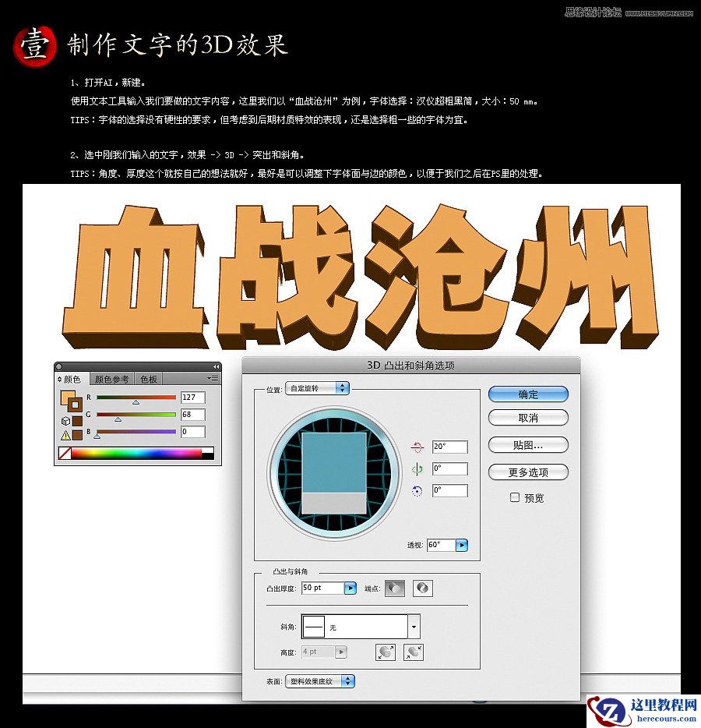
Task: Click the 贴图 map art button
Action: [x=528, y=445]
